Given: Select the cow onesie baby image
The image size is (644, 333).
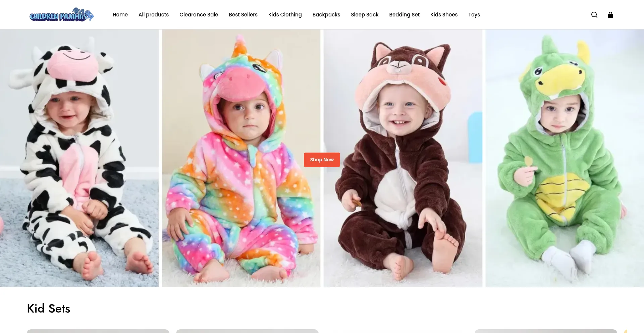Looking at the screenshot, I should pyautogui.click(x=79, y=158).
